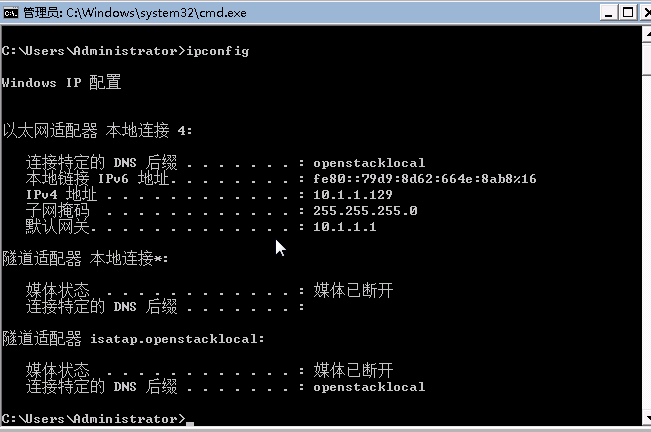Click 媒体已断开 under the isatap adapter
The width and height of the screenshot is (651, 432).
point(353,370)
